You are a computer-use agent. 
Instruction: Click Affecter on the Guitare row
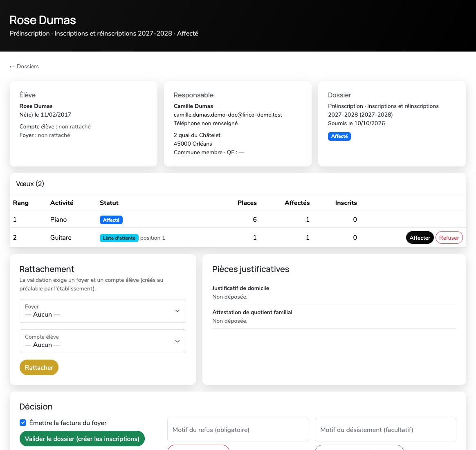click(x=420, y=238)
